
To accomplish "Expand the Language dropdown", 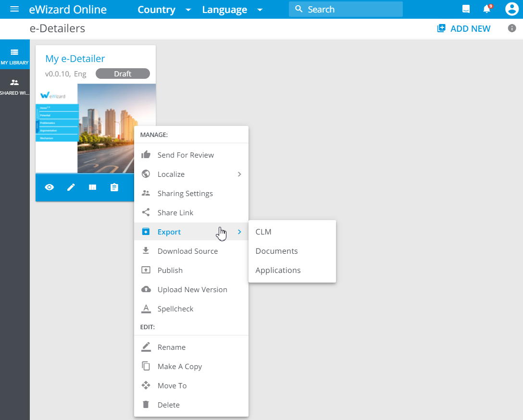I will click(232, 10).
